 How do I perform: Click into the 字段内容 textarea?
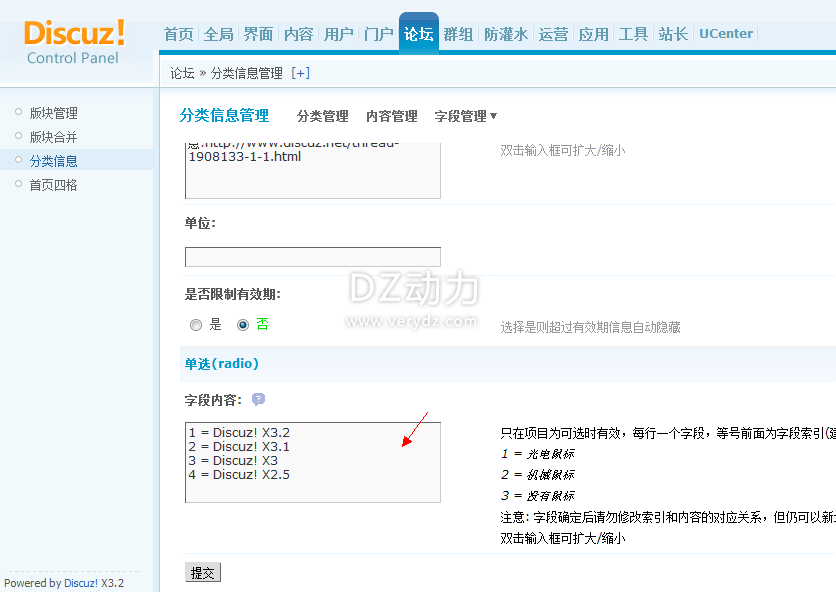[312, 462]
